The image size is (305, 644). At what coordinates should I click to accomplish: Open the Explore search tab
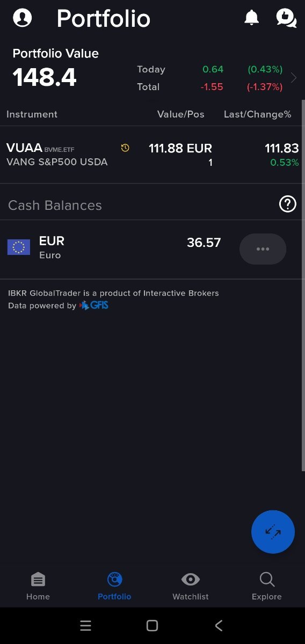coord(267,586)
